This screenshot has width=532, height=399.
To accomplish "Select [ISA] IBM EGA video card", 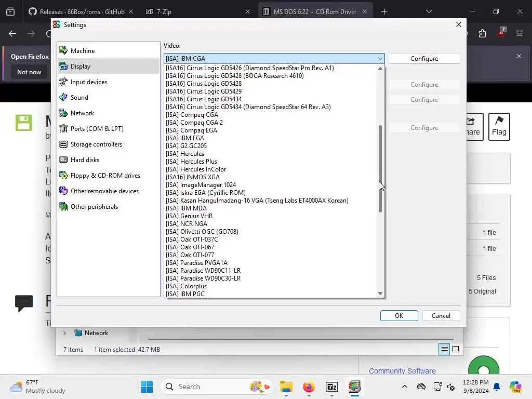I will 270,138.
